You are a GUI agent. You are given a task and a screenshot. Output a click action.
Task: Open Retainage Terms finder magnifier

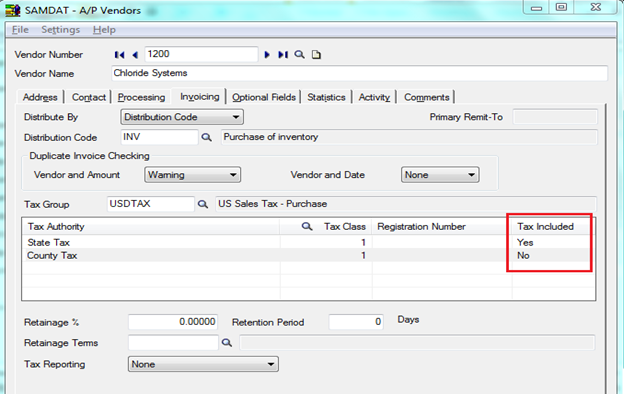pyautogui.click(x=227, y=343)
